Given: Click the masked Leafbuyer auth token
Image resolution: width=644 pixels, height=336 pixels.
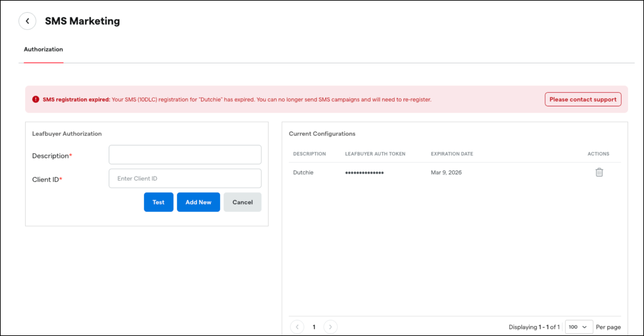Looking at the screenshot, I should [364, 173].
